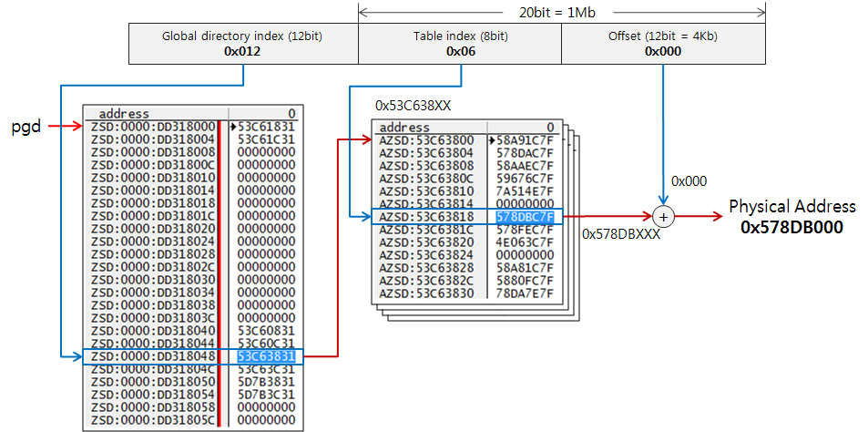The image size is (868, 432).
Task: Click the highlighted 578DBC7F entry
Action: tap(525, 217)
